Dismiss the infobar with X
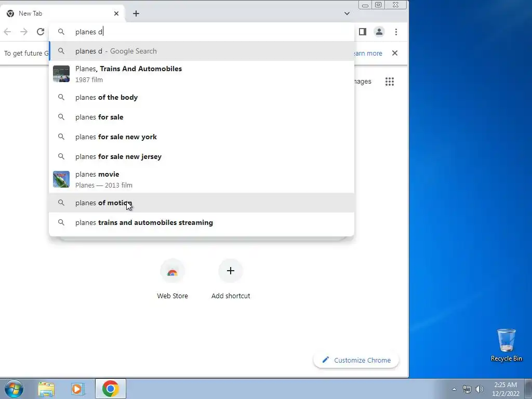 coord(395,53)
